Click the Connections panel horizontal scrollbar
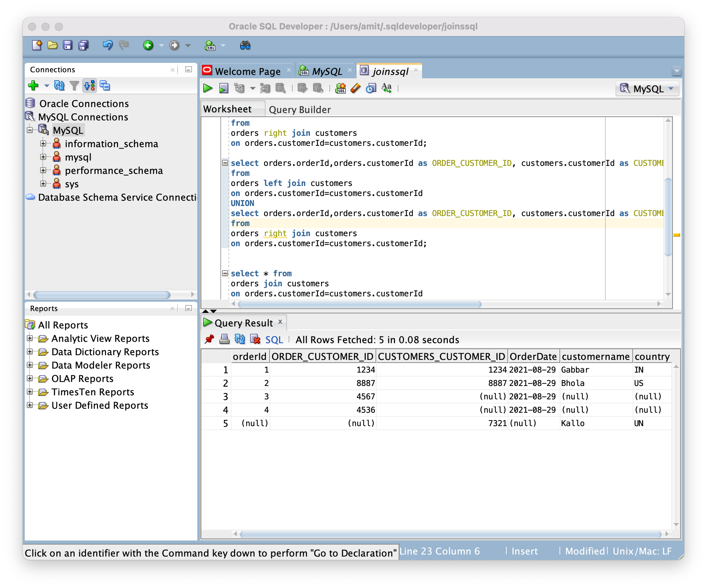 pyautogui.click(x=102, y=295)
